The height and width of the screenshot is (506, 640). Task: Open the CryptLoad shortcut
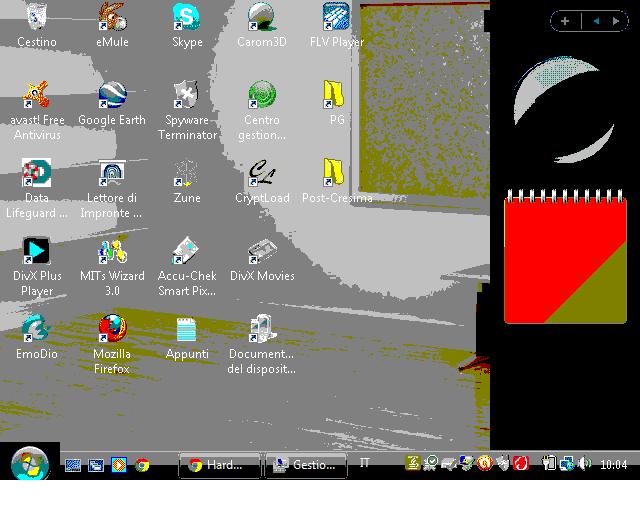pos(262,174)
